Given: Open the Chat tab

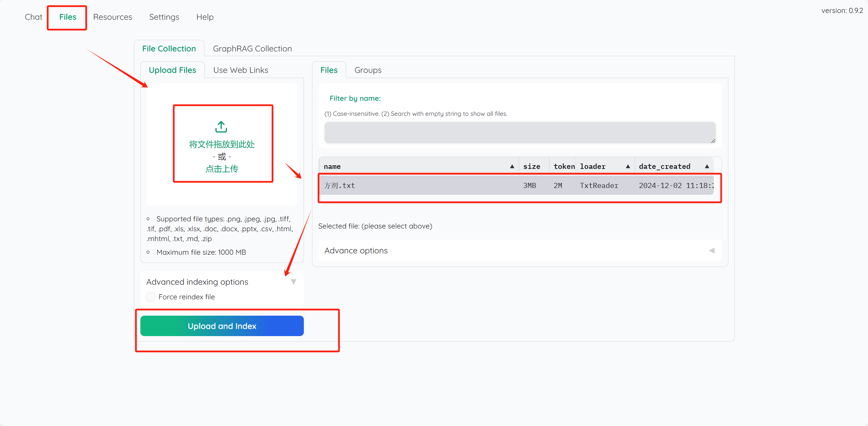Looking at the screenshot, I should (x=33, y=17).
